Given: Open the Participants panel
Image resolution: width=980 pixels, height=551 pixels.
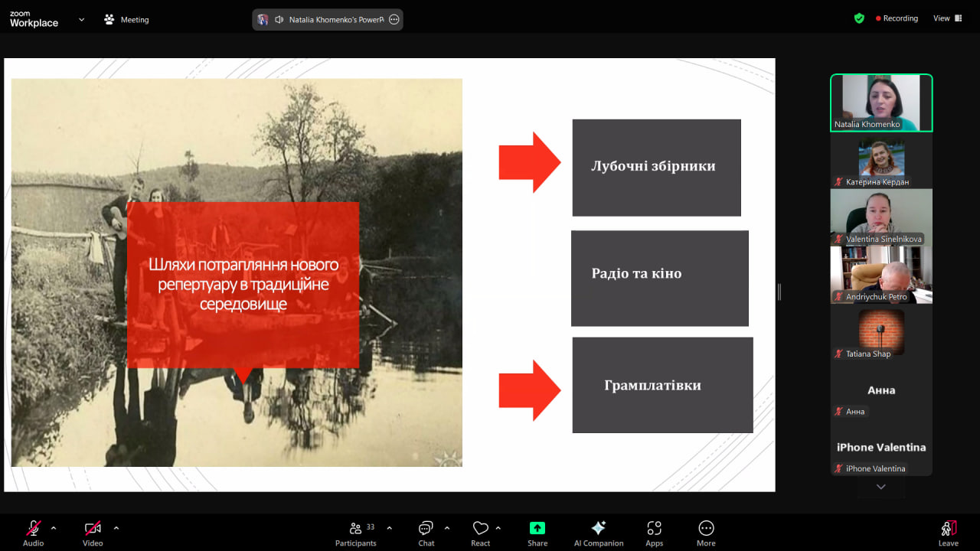Looking at the screenshot, I should point(356,533).
